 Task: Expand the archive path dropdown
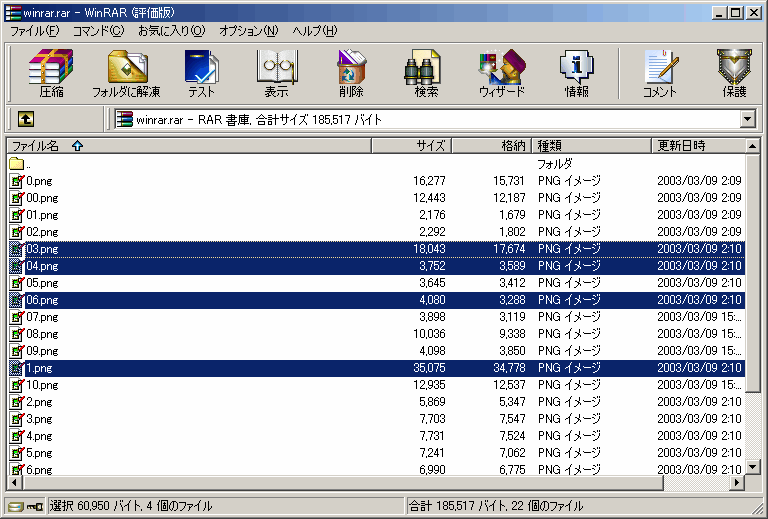click(747, 120)
